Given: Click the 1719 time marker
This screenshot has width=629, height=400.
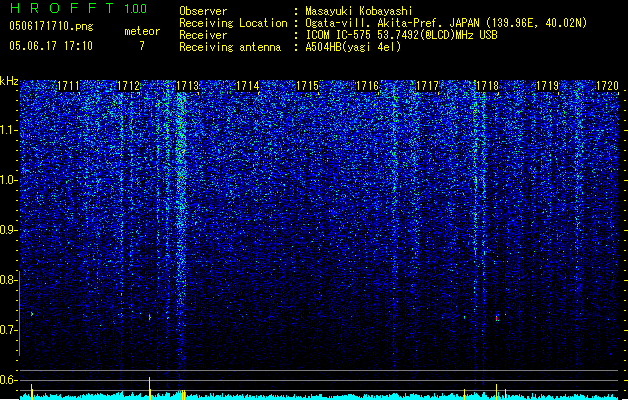Looking at the screenshot, I should point(547,86).
